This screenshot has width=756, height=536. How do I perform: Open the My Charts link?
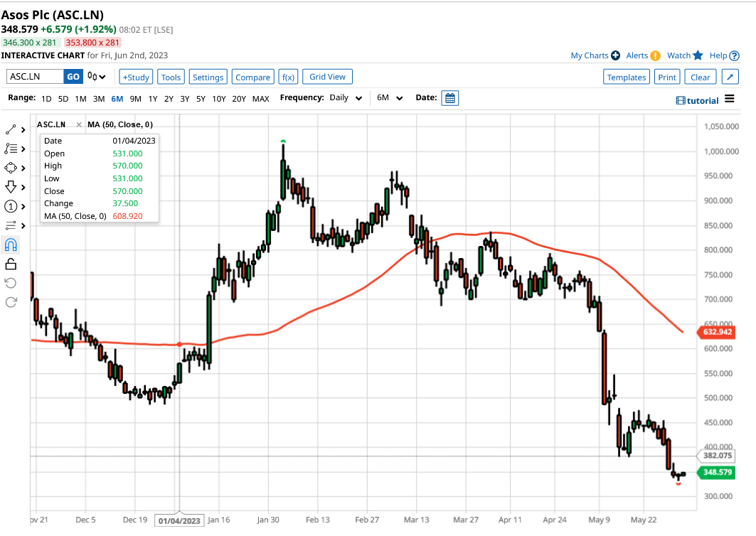point(591,55)
